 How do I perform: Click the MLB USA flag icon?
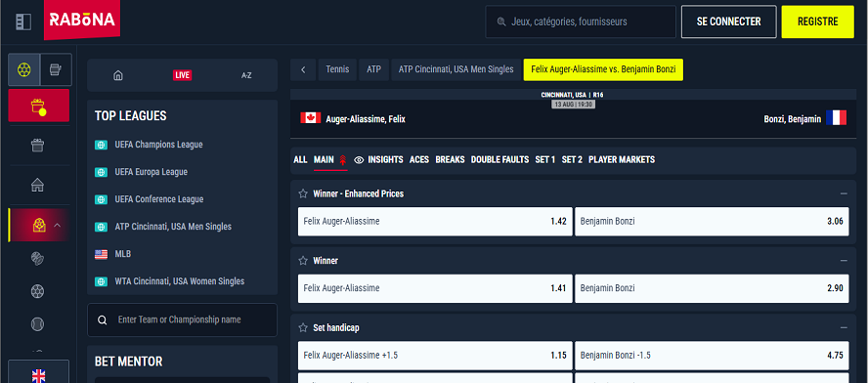click(x=101, y=254)
